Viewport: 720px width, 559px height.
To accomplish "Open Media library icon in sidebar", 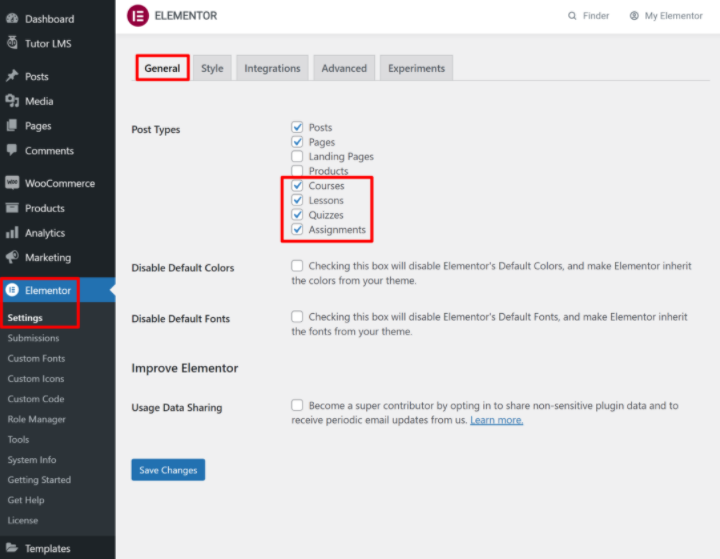I will 12,101.
